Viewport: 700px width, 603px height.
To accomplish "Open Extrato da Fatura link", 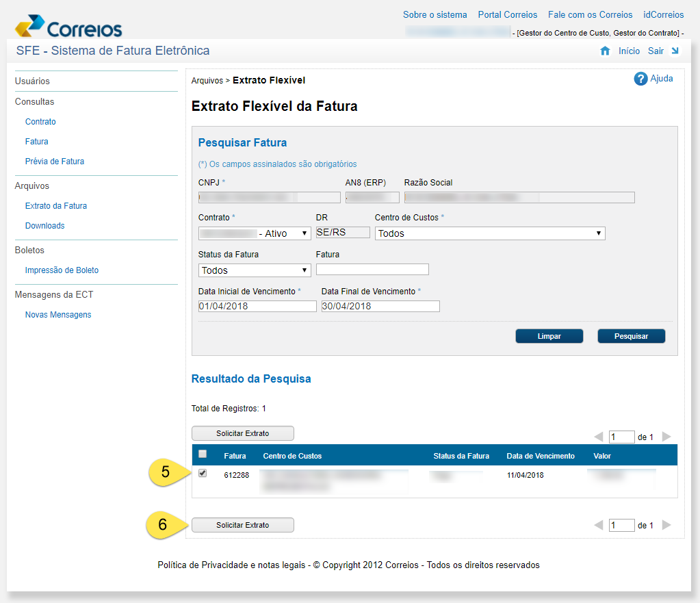I will tap(56, 206).
